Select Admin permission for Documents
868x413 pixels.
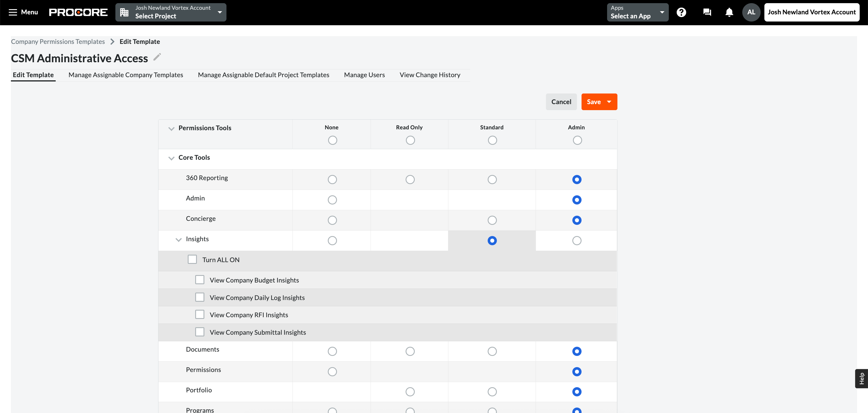click(577, 351)
